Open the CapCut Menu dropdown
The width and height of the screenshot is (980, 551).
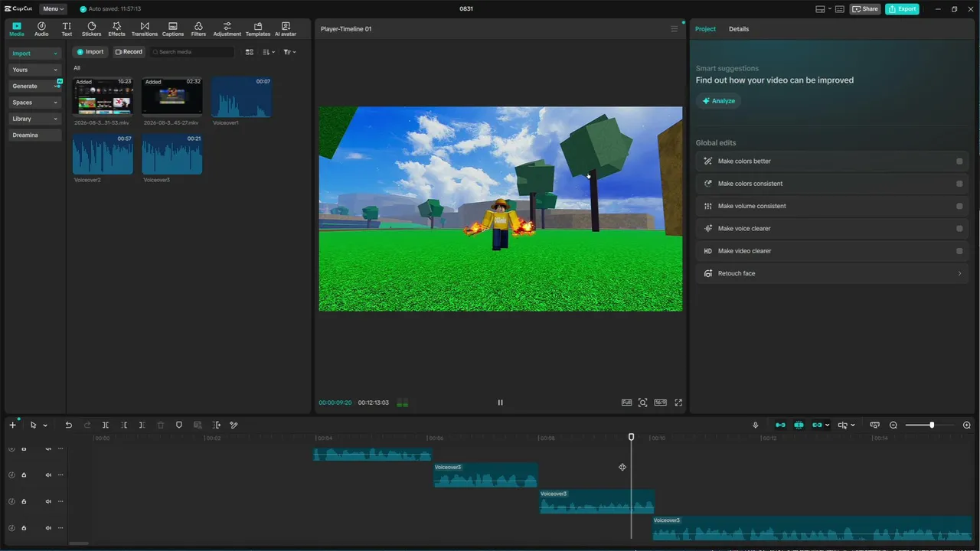click(54, 9)
